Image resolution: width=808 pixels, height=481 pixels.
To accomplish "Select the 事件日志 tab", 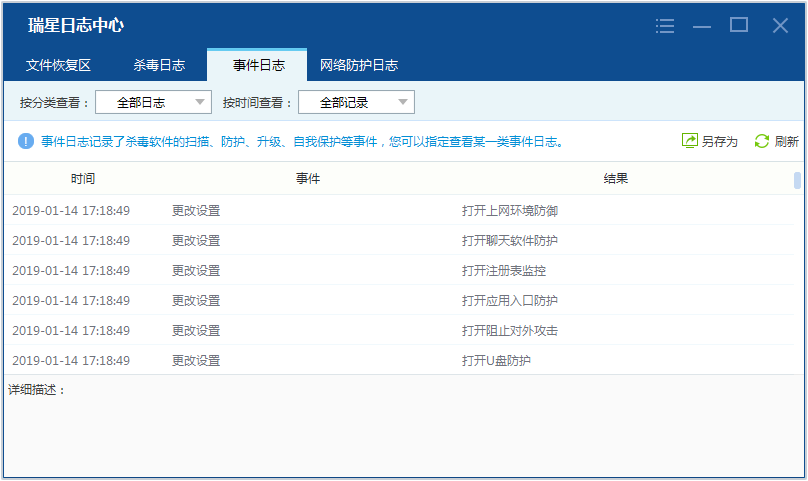I will point(258,65).
